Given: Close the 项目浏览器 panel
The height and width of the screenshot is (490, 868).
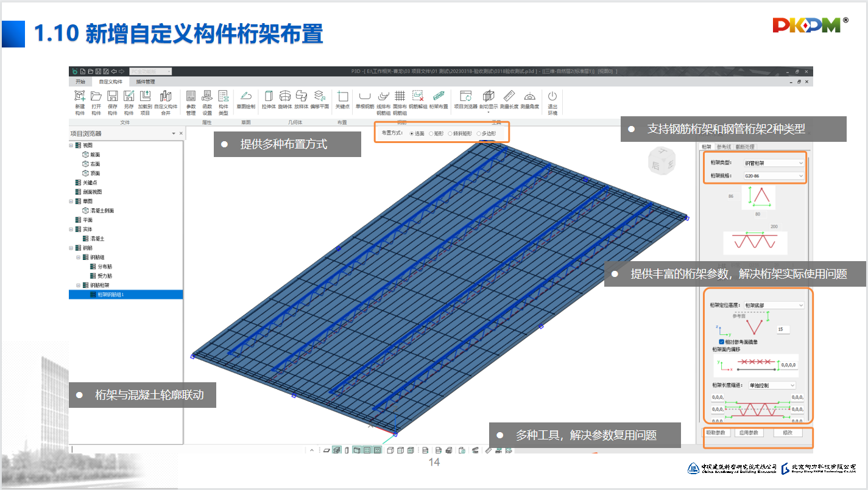Looking at the screenshot, I should tap(181, 133).
